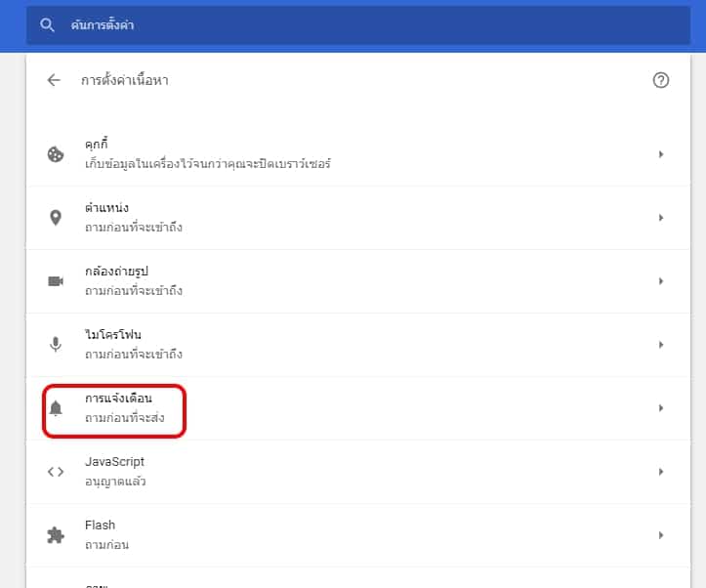706x588 pixels.
Task: Click the camera icon
Action: click(56, 281)
